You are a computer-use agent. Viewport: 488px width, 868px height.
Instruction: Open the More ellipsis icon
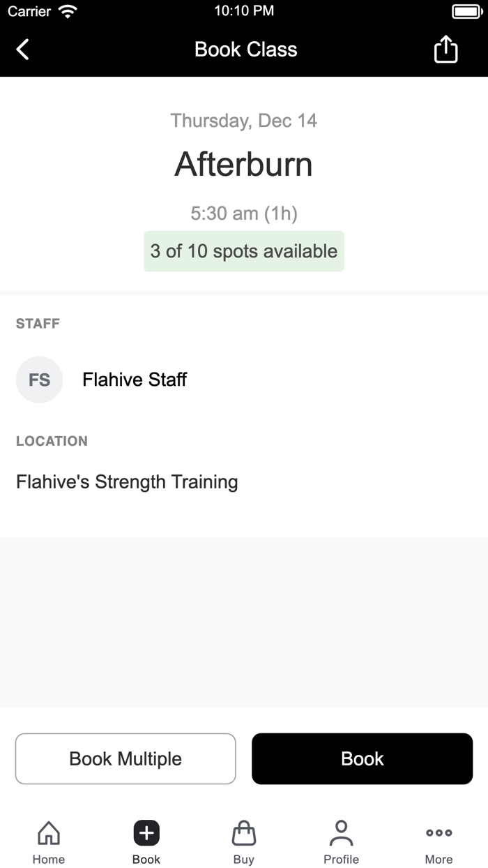439,832
